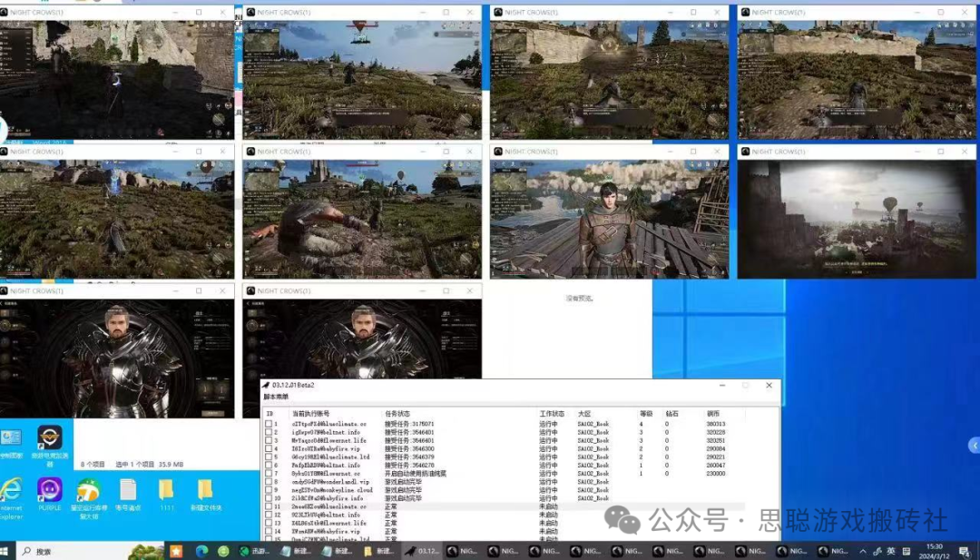Click the taskbar search box

[73, 551]
